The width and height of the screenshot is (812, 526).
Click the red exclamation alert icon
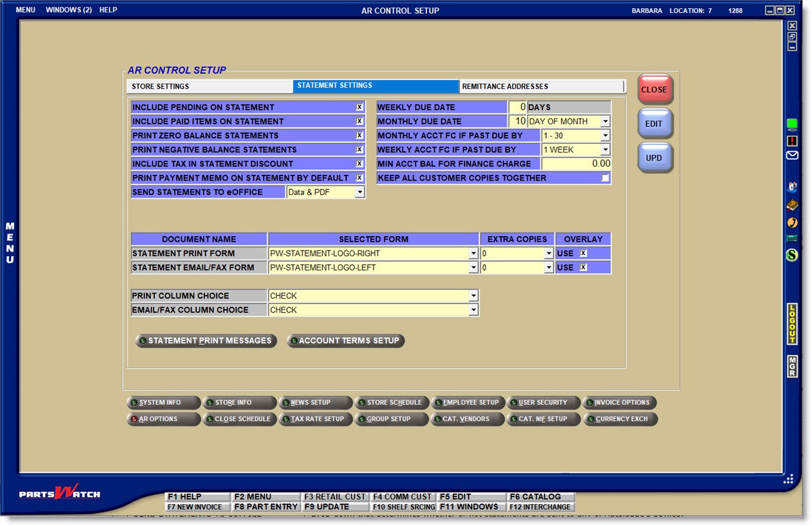pos(792,141)
